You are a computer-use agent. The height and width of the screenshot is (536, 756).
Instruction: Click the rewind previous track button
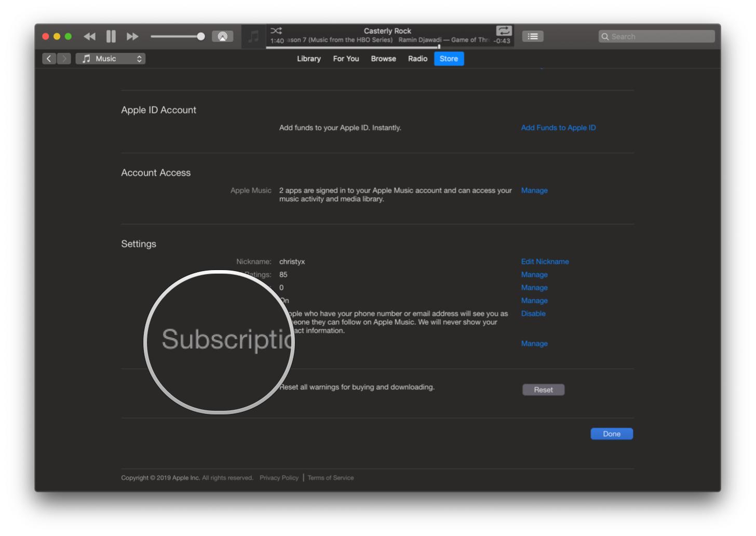pos(90,36)
